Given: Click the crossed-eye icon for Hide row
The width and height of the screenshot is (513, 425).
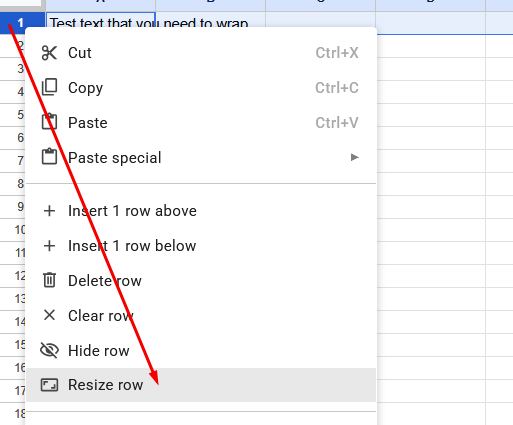Looking at the screenshot, I should pos(49,350).
